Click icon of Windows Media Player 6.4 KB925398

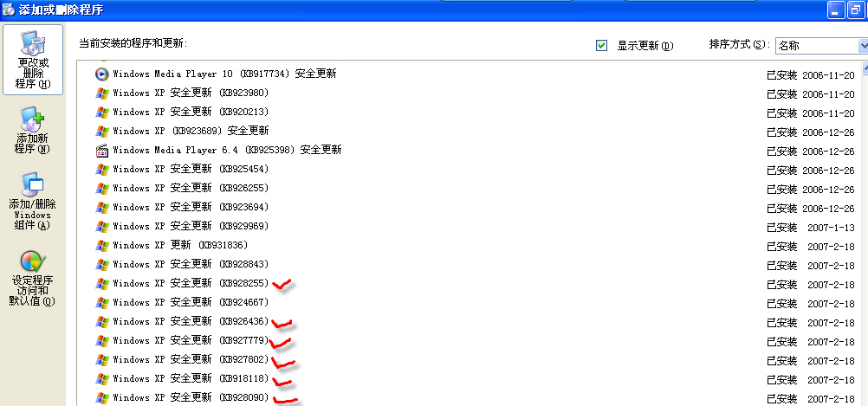coord(102,150)
